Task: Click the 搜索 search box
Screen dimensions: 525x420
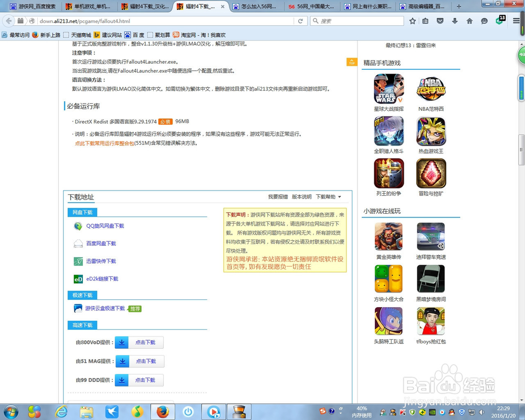Action: (357, 21)
